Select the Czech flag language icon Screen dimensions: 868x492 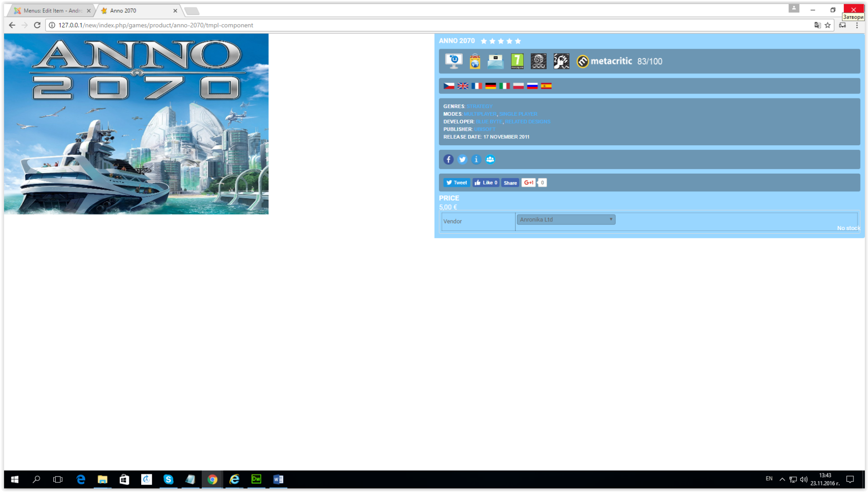[x=449, y=86]
